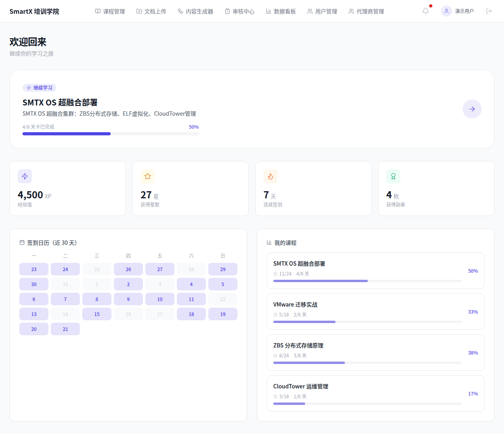Click the 继续学习 badge tag
Image resolution: width=504 pixels, height=434 pixels.
[x=39, y=88]
